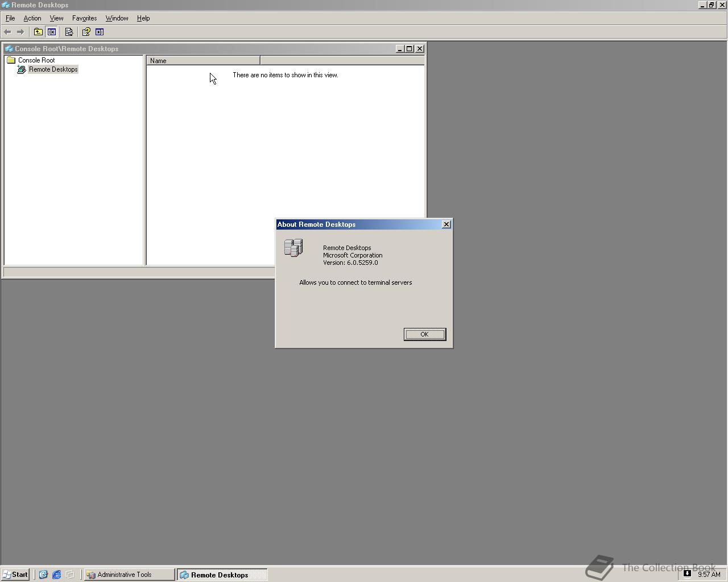
Task: Select the Remote Desktops tree item
Action: [x=53, y=69]
